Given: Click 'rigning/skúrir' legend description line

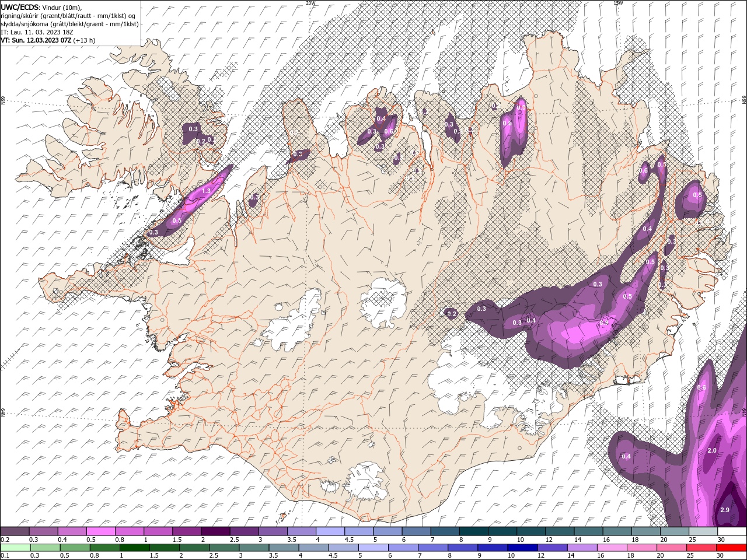Looking at the screenshot, I should 69,16.
